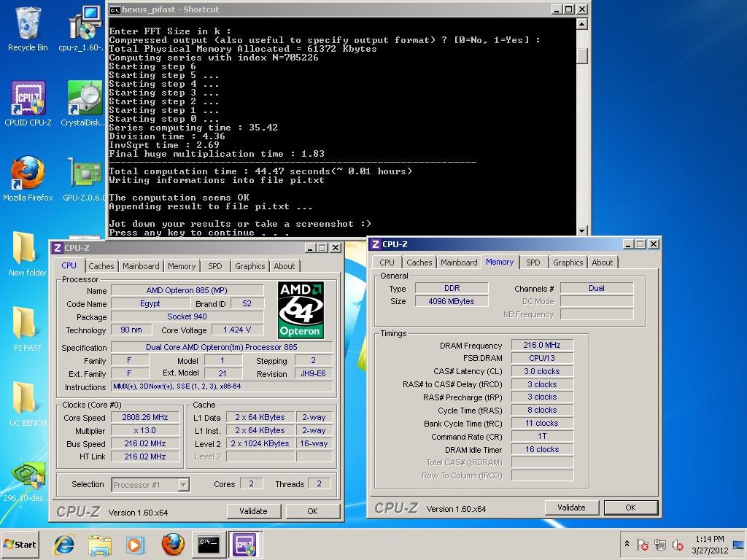Open the Processor #1 selection dropdown
The height and width of the screenshot is (560, 747).
183,485
